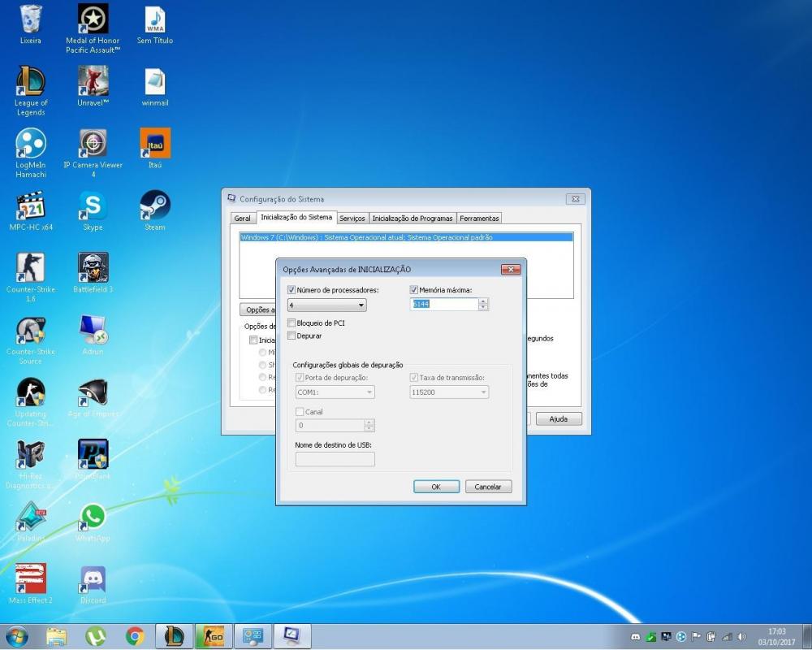The width and height of the screenshot is (812, 650).
Task: Uncheck Número de processadores checkbox
Action: (x=291, y=290)
